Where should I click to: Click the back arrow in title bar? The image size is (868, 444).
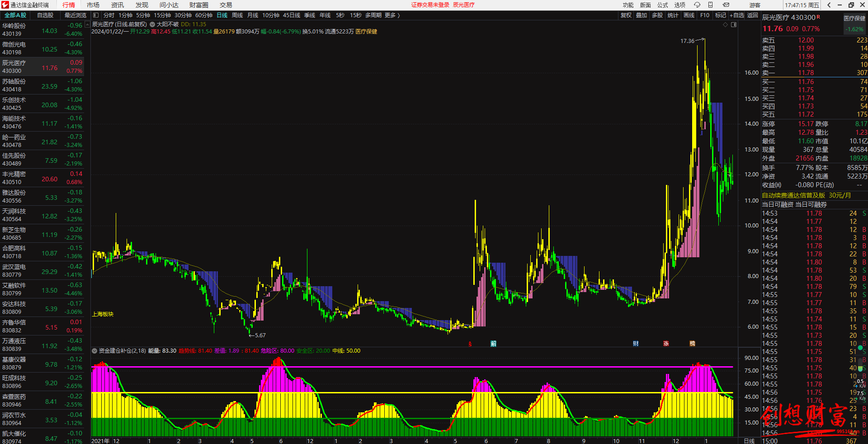click(x=829, y=5)
